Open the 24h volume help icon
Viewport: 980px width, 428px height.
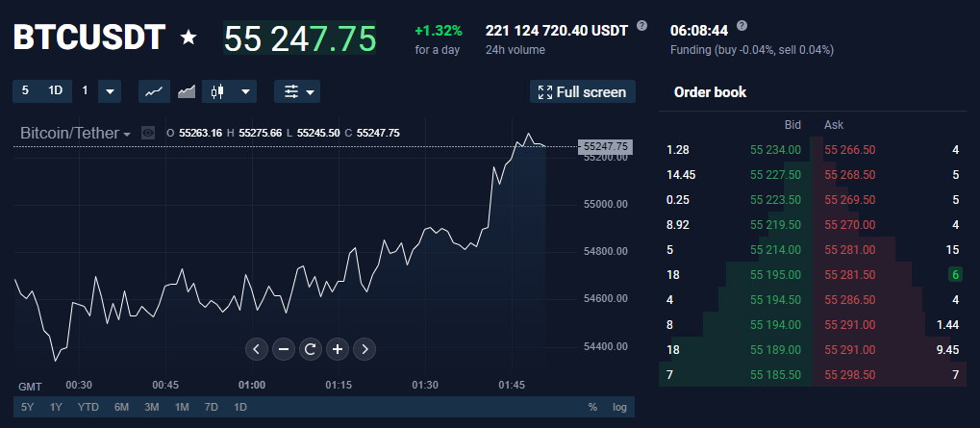click(x=641, y=26)
